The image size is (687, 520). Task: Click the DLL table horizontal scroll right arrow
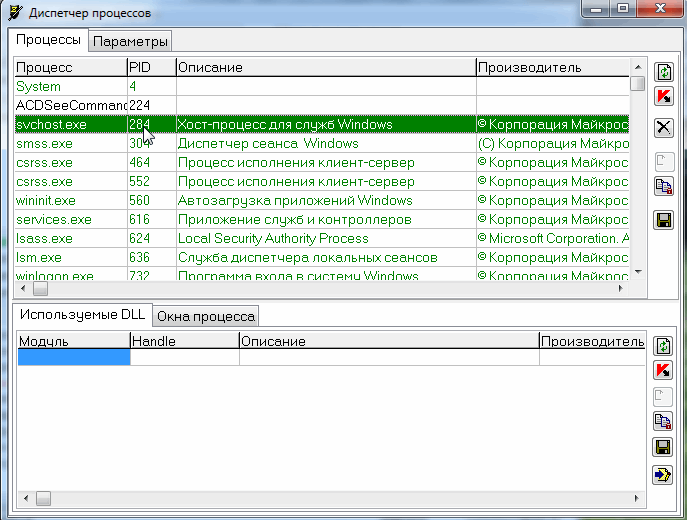click(636, 498)
